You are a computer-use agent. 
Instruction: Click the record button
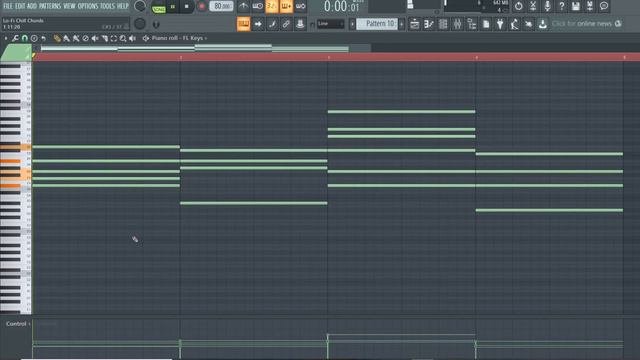tap(201, 7)
